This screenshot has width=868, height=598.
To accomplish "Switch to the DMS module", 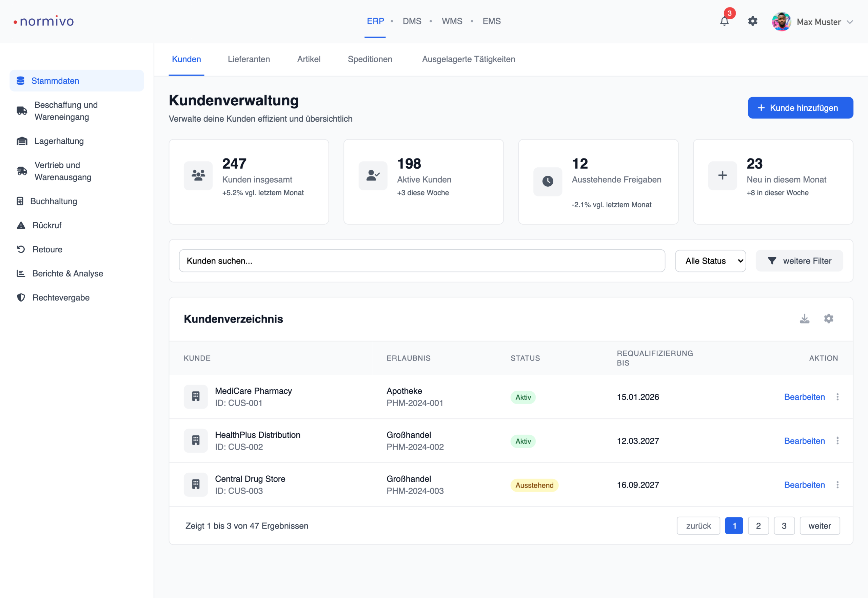I will 412,21.
